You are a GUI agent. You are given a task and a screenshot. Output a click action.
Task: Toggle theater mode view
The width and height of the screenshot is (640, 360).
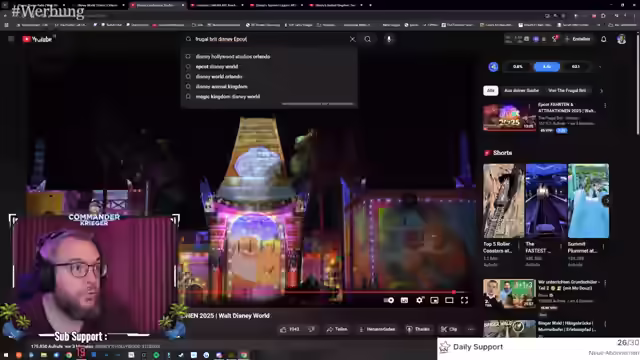coord(449,300)
